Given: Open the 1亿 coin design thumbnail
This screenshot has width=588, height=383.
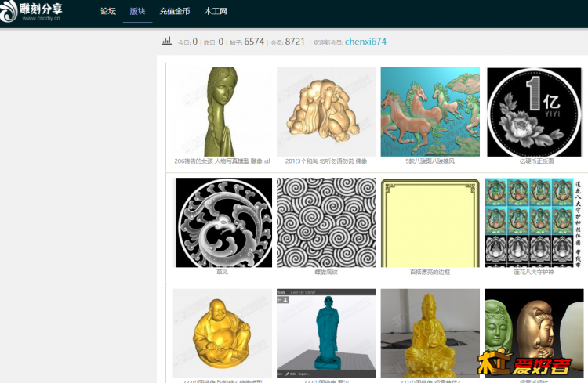Looking at the screenshot, I should pyautogui.click(x=534, y=112).
